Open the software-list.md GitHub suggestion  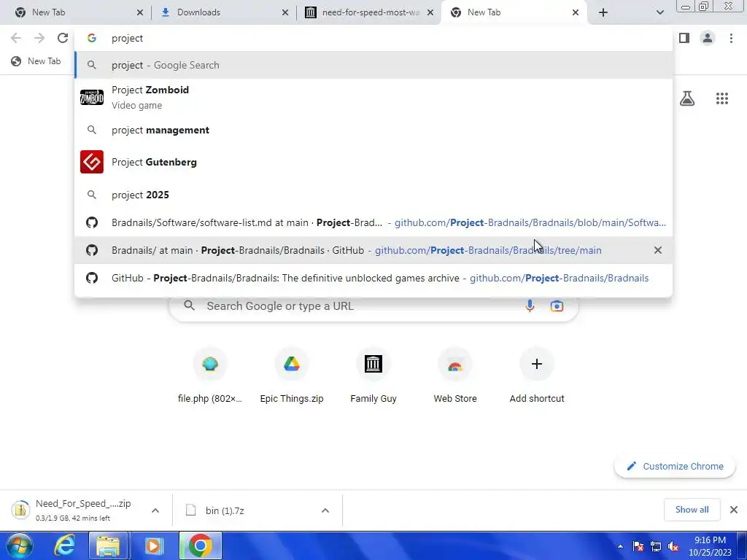point(373,222)
